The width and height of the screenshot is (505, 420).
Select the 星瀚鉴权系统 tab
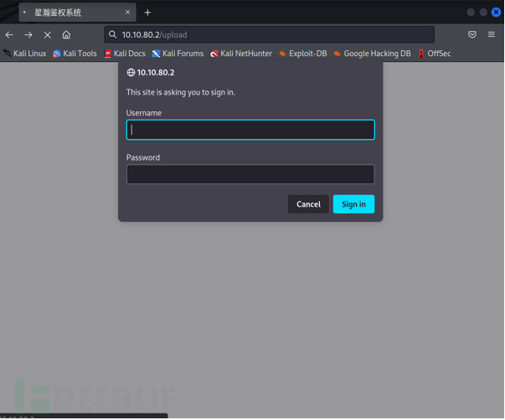(77, 13)
